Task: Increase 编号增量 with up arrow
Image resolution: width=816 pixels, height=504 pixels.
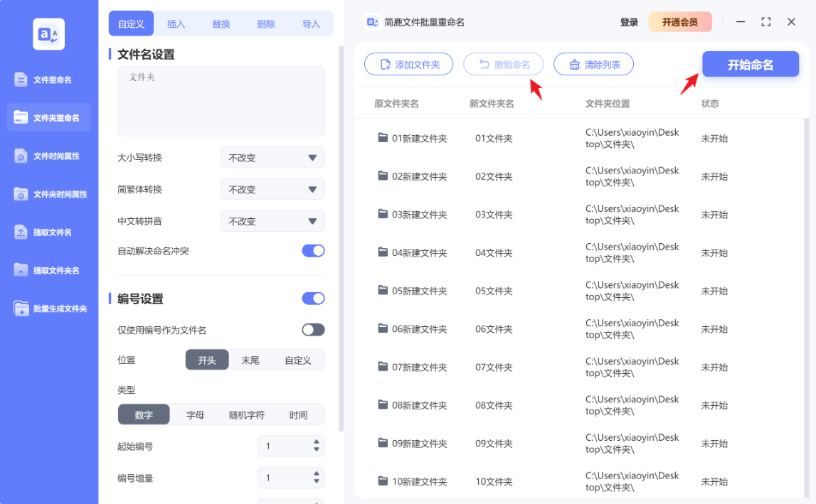Action: click(x=317, y=474)
